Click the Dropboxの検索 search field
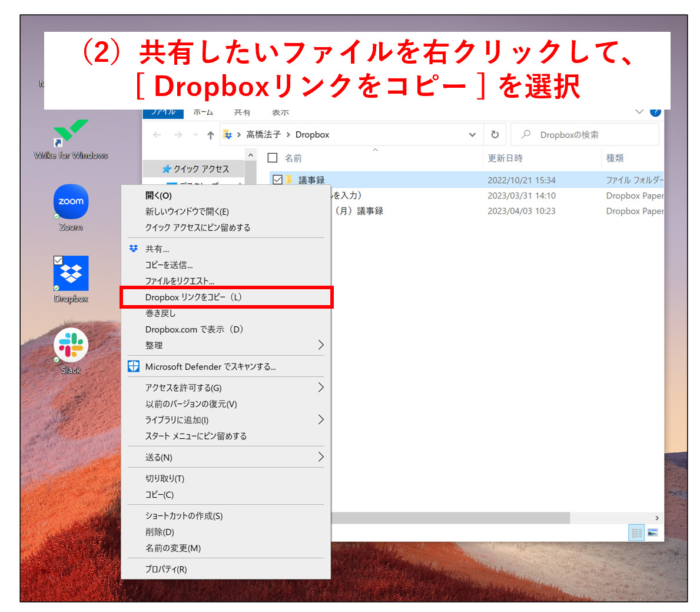Image resolution: width=700 pixels, height=612 pixels. [x=585, y=134]
